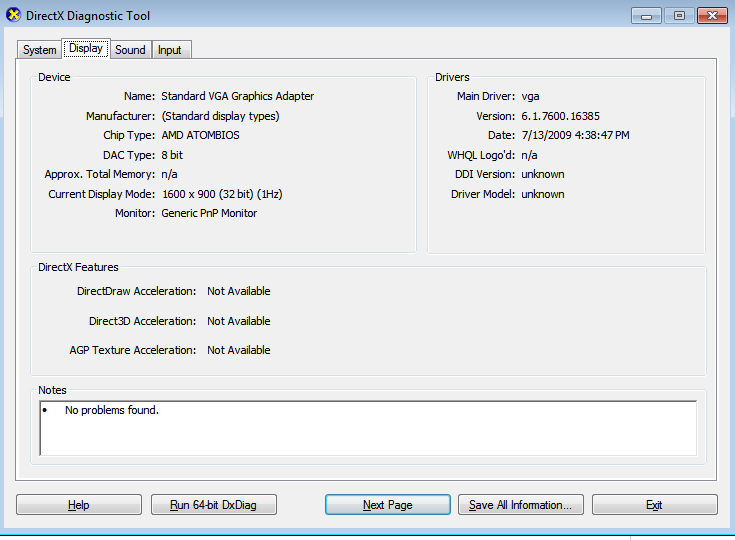Click AGP Texture Acceleration 'Not Available' value
The image size is (735, 540).
point(239,350)
